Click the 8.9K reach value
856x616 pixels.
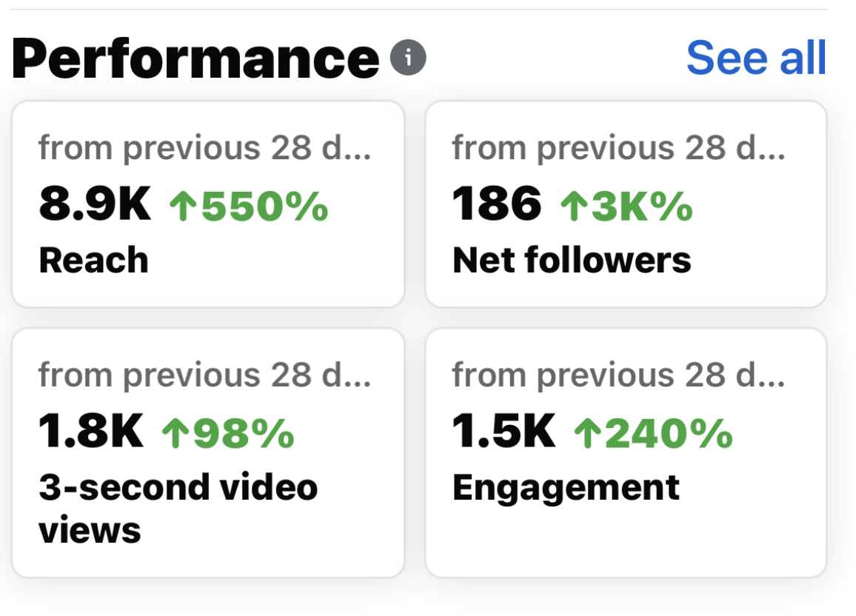click(x=95, y=204)
